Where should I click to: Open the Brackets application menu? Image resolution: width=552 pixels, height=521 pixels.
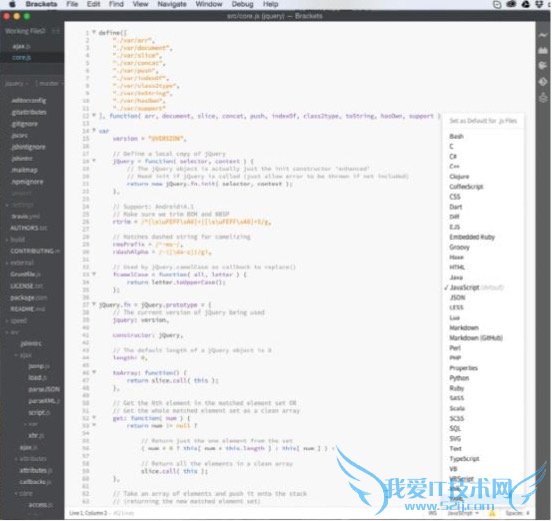point(41,4)
